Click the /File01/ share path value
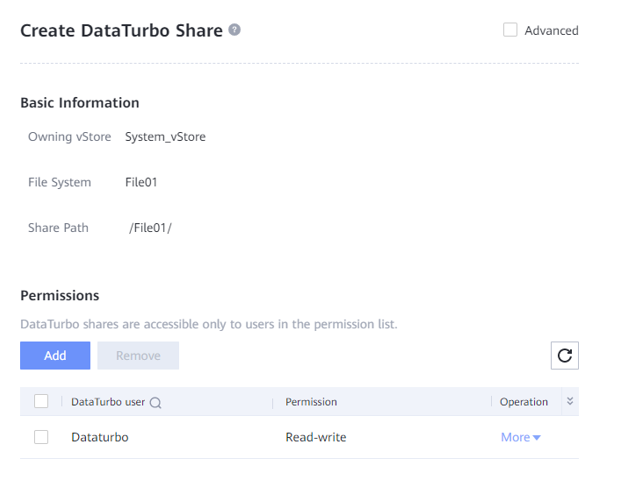The image size is (630, 500). (x=150, y=228)
